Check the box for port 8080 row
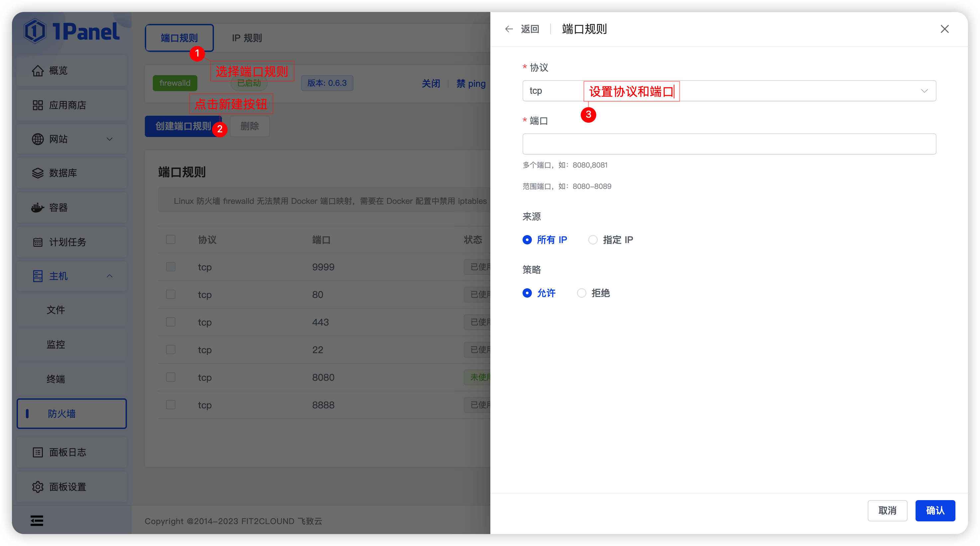Viewport: 980px width, 546px height. click(171, 377)
